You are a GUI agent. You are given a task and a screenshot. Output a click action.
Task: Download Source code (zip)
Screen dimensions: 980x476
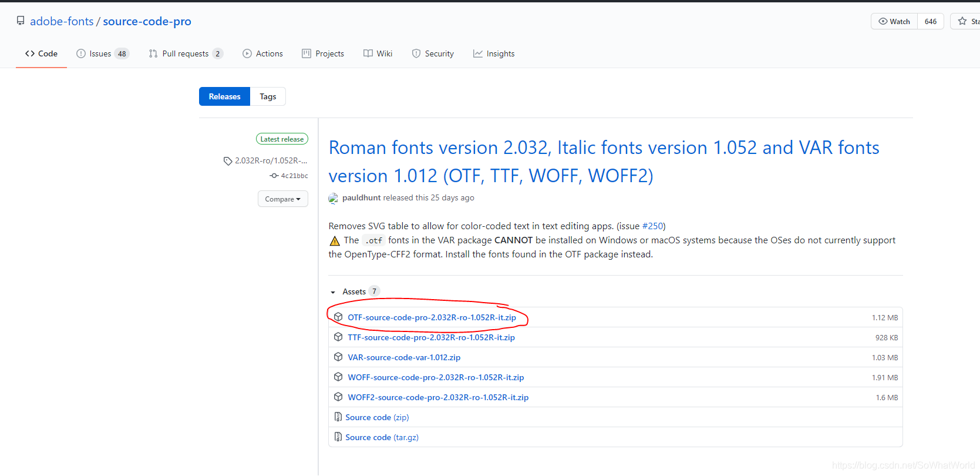[377, 417]
